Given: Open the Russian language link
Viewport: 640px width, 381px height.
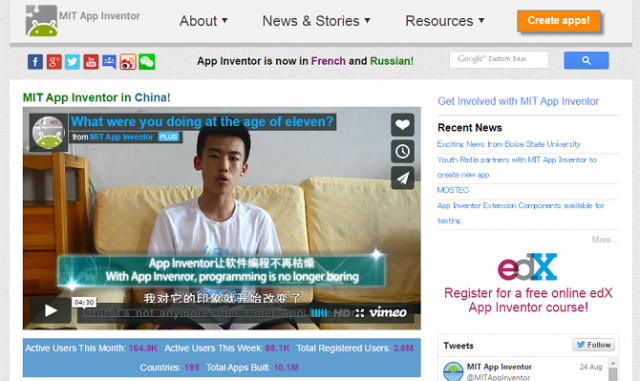Looking at the screenshot, I should pyautogui.click(x=391, y=61).
